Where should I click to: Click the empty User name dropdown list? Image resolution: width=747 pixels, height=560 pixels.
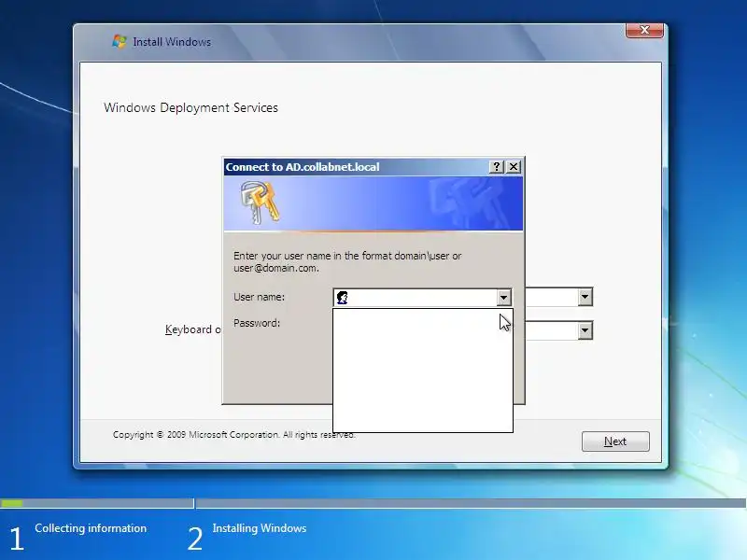coord(423,370)
